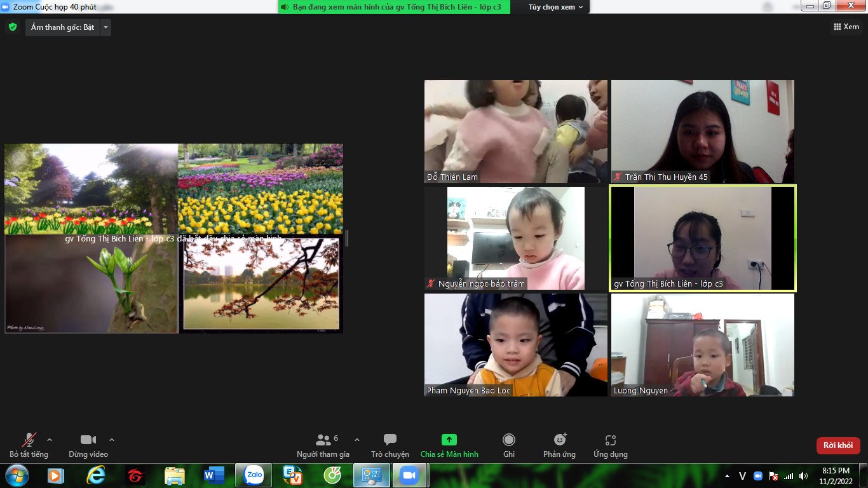
Task: Open the Xem view layout menu
Action: pos(846,27)
